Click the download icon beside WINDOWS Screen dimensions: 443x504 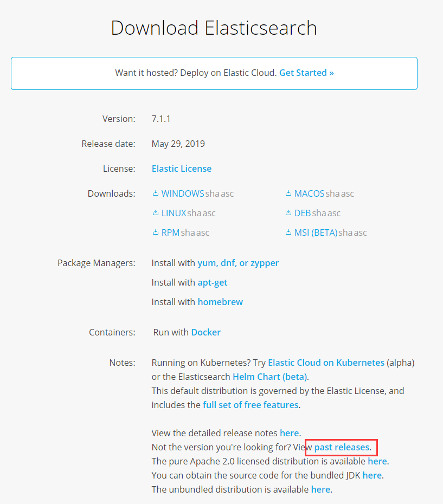pyautogui.click(x=156, y=193)
